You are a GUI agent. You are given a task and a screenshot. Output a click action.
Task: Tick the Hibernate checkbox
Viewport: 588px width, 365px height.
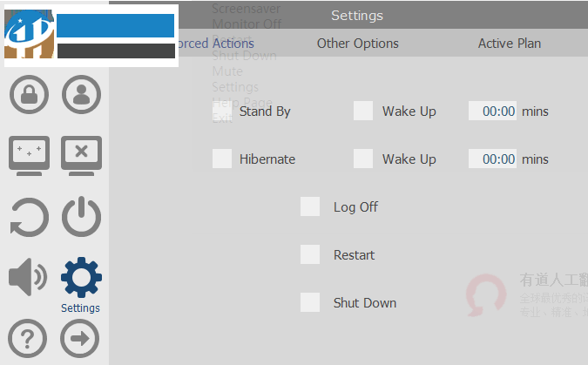point(223,159)
